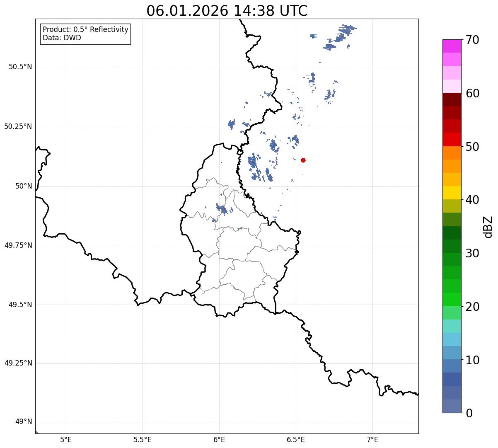This screenshot has height=448, width=498.
Task: Click the colorbar tick label 70
Action: coord(472,40)
